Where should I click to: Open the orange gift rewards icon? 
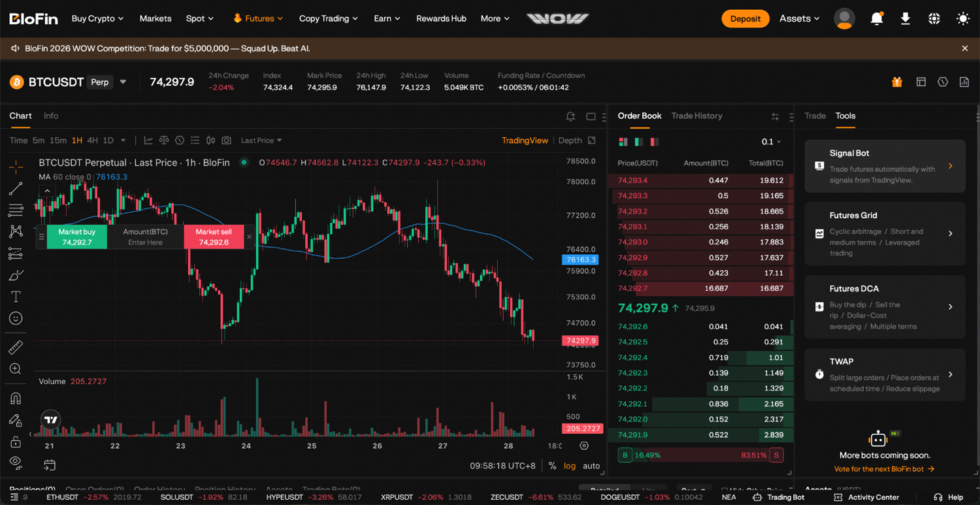pyautogui.click(x=897, y=82)
